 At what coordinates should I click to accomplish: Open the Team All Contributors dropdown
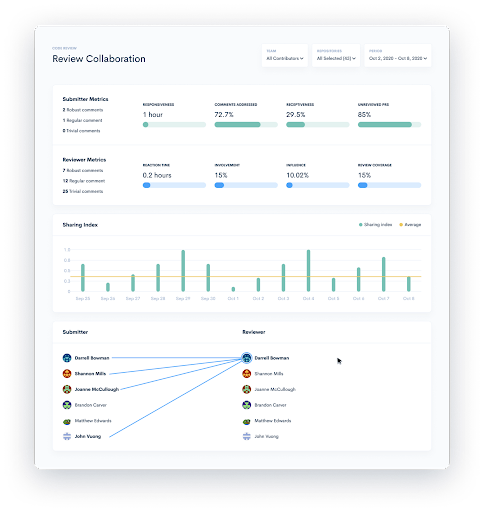(285, 55)
